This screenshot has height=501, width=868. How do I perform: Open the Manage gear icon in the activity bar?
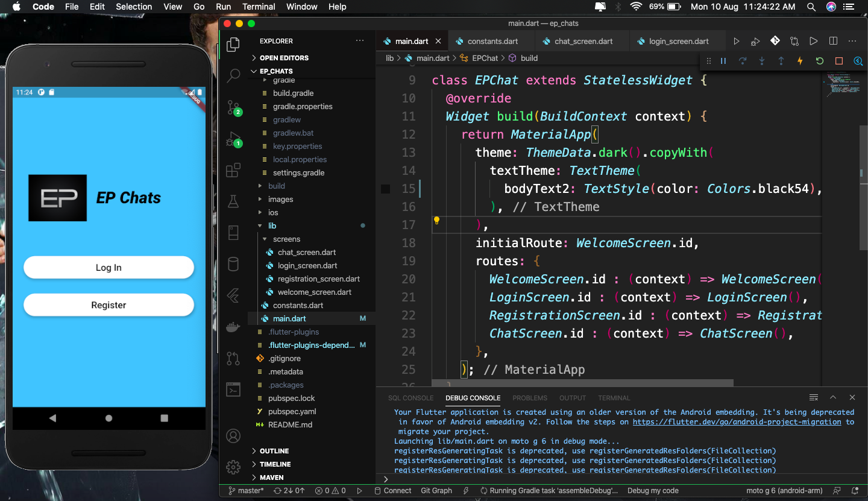click(233, 467)
